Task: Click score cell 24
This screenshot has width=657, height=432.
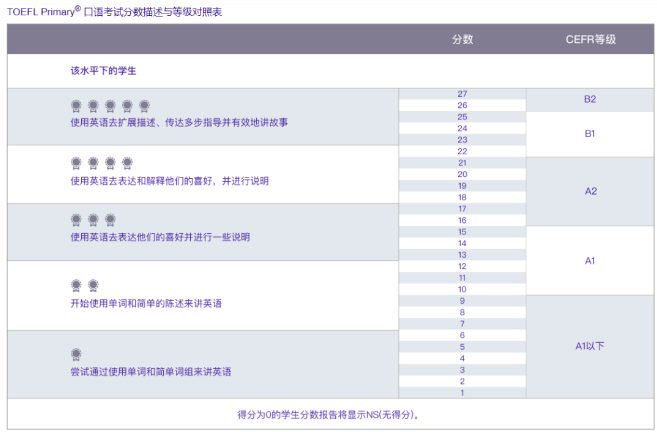Action: [x=462, y=128]
